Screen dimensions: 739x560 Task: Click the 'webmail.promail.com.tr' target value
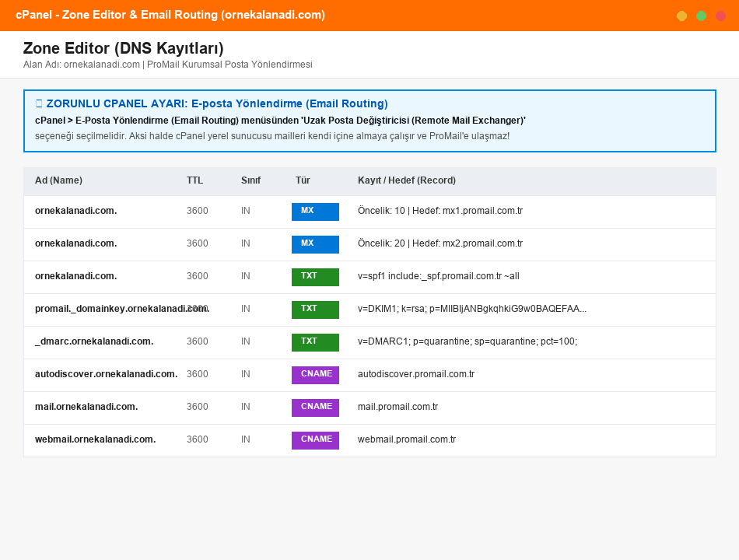click(407, 439)
